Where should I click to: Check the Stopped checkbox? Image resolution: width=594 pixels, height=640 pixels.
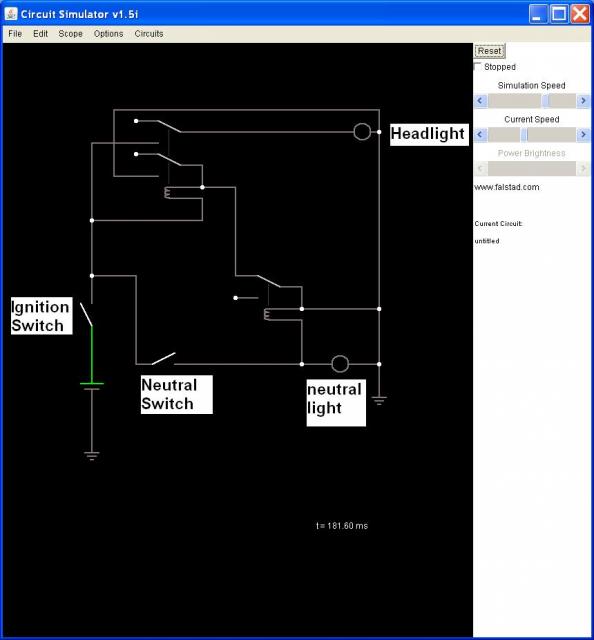pos(478,66)
